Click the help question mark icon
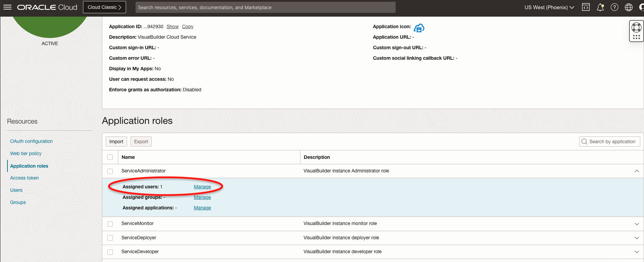644x262 pixels. pyautogui.click(x=614, y=7)
